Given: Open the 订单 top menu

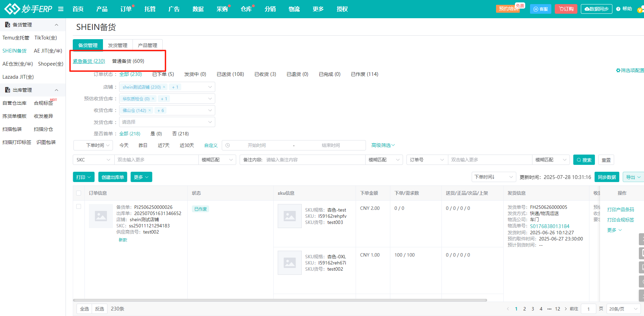Looking at the screenshot, I should pyautogui.click(x=126, y=9).
